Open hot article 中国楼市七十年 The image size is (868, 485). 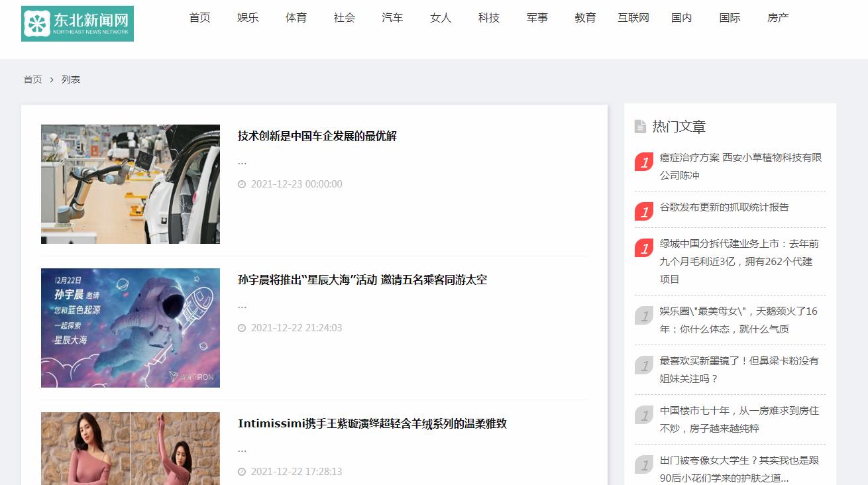pos(739,419)
